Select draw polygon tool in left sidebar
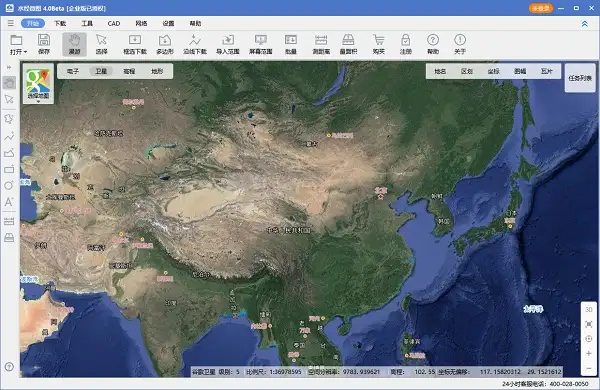 point(9,119)
